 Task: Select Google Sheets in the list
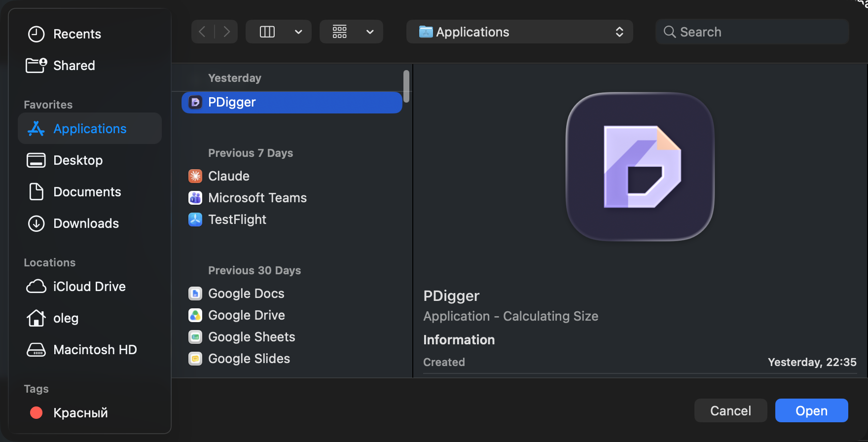pyautogui.click(x=292, y=337)
